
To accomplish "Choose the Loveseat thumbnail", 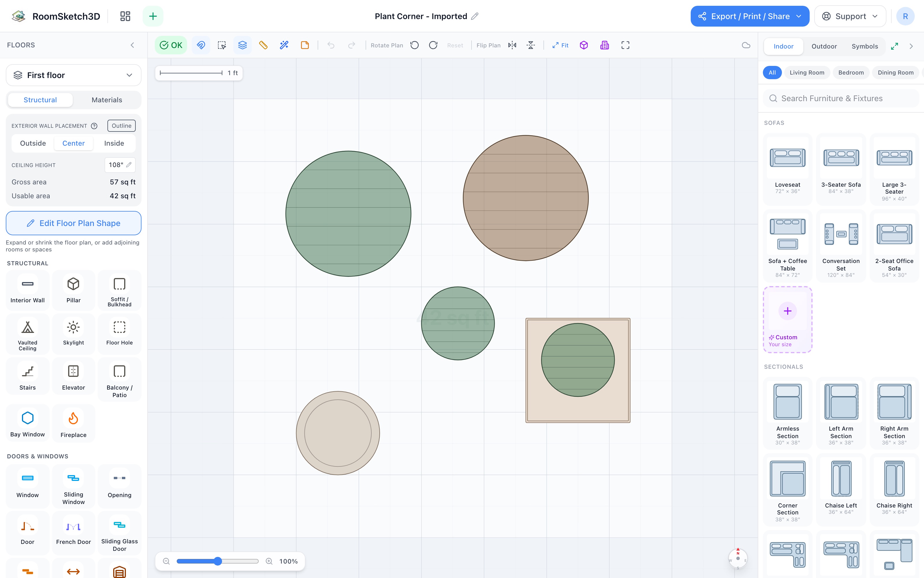I will tap(787, 158).
